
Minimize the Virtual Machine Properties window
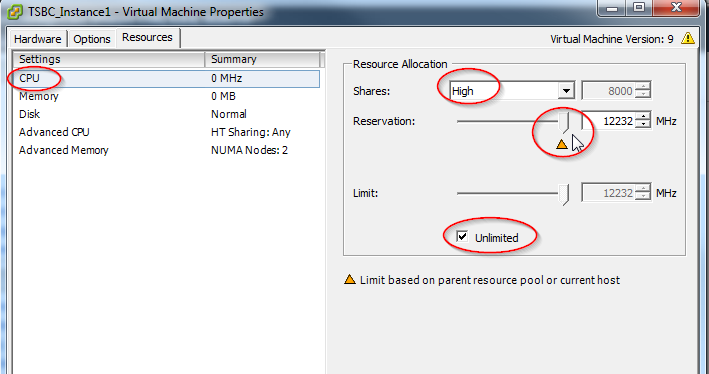coord(613,8)
